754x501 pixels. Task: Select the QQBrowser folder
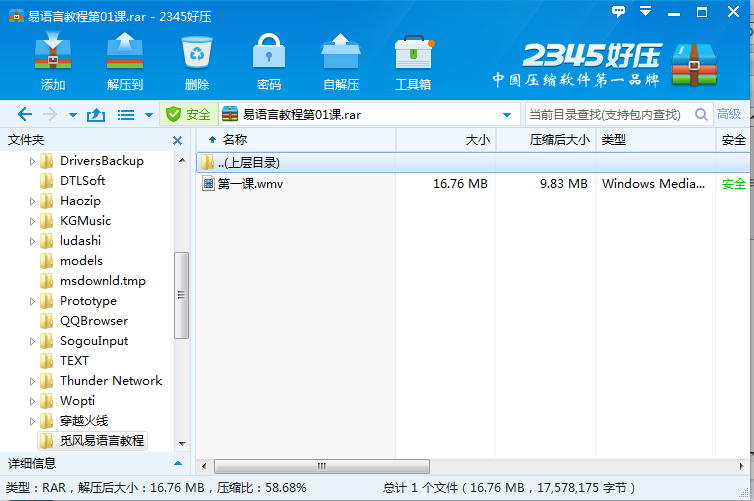(94, 321)
